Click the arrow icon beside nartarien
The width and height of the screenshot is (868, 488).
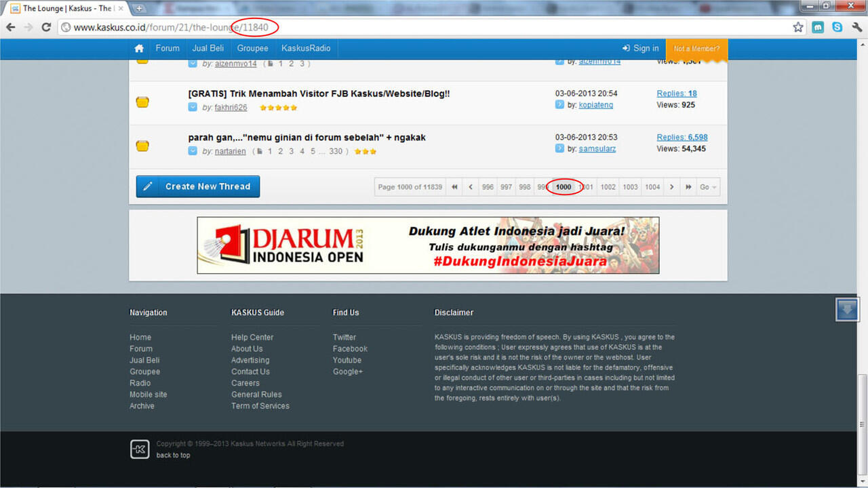(x=193, y=151)
